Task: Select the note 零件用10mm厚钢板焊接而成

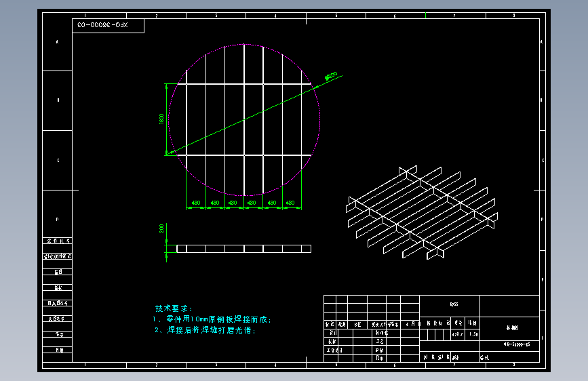Action: pos(212,319)
